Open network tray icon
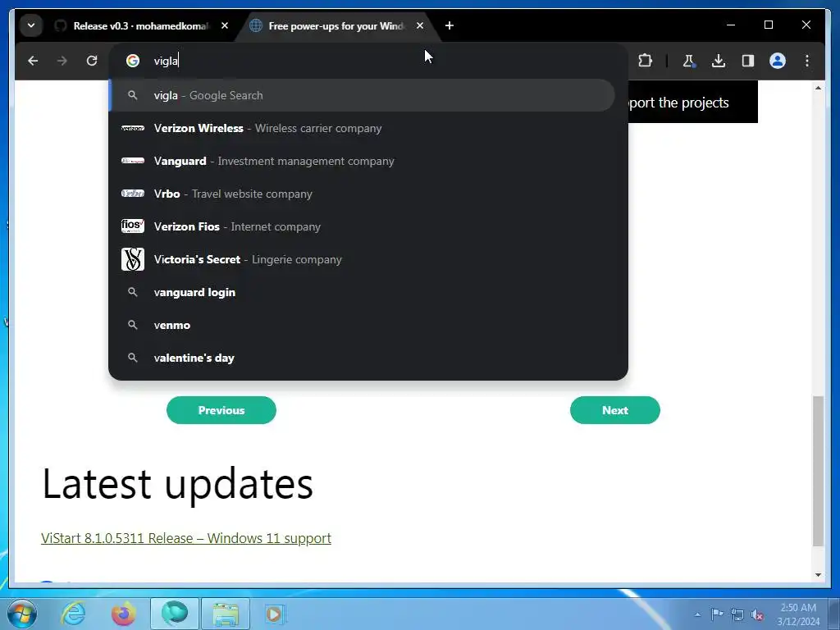The image size is (840, 630). pyautogui.click(x=737, y=614)
